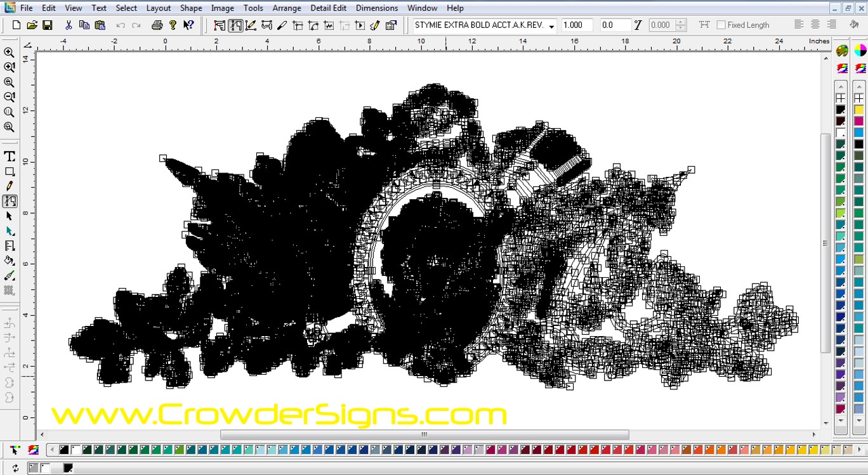
Task: Pick the teal arrow selection tool
Action: [x=10, y=231]
